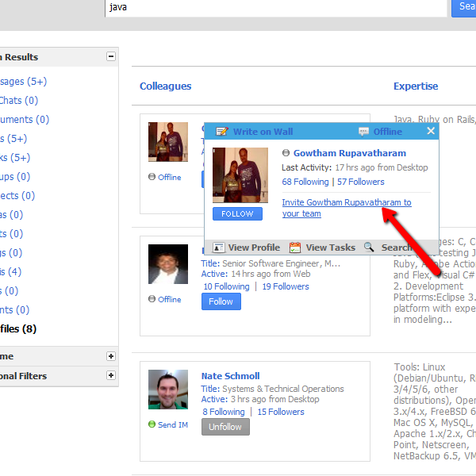
Task: Click 8 Following link
Action: click(x=224, y=412)
